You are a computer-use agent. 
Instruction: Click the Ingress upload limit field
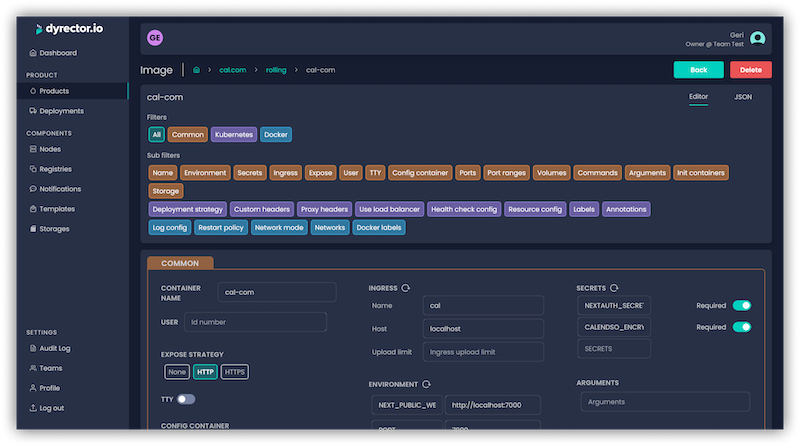point(483,352)
